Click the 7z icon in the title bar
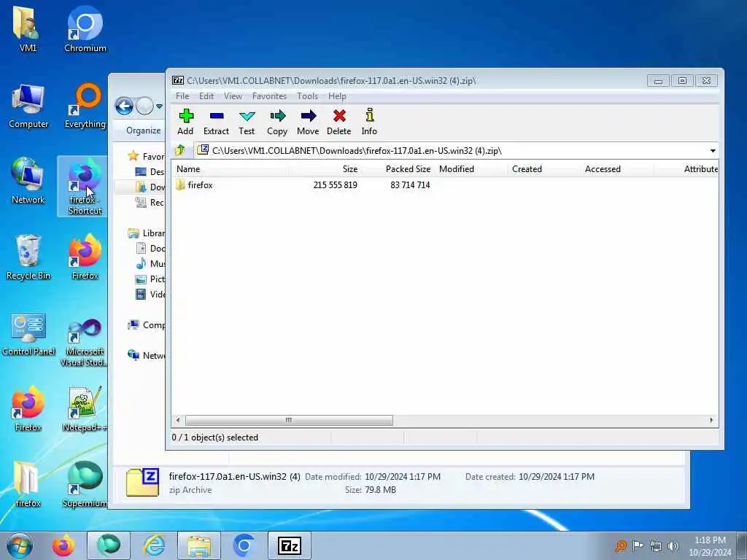The image size is (747, 560). [178, 80]
